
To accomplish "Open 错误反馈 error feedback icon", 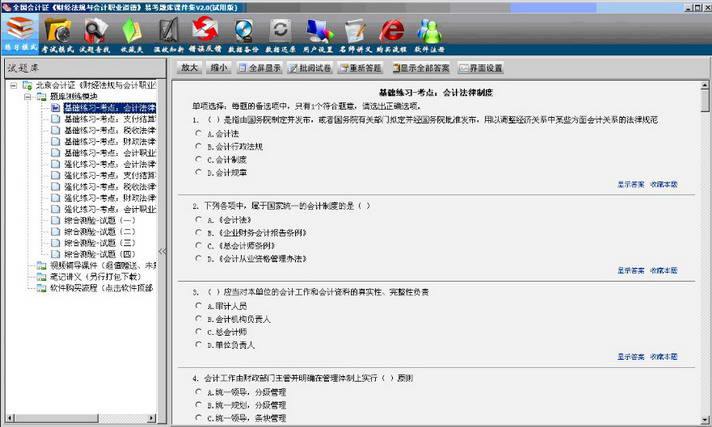I will coord(205,35).
